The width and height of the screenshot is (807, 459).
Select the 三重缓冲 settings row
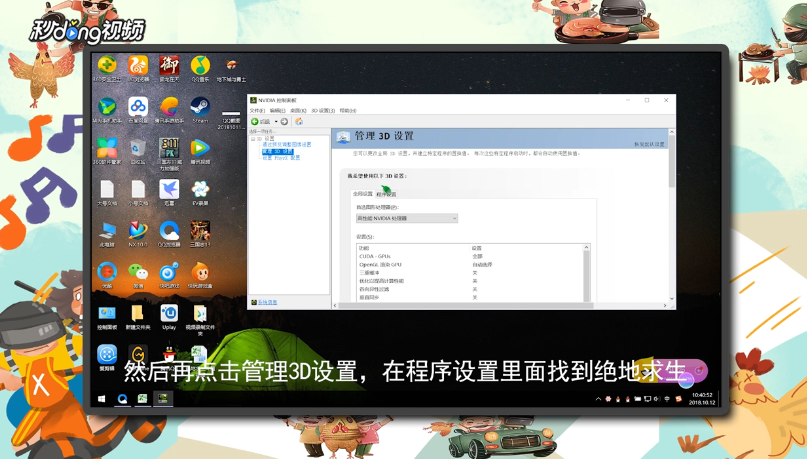click(x=471, y=273)
